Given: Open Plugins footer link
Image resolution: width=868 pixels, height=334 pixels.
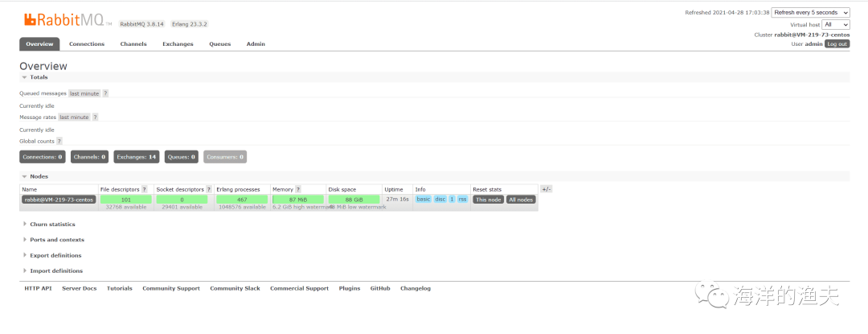Looking at the screenshot, I should pyautogui.click(x=350, y=289).
